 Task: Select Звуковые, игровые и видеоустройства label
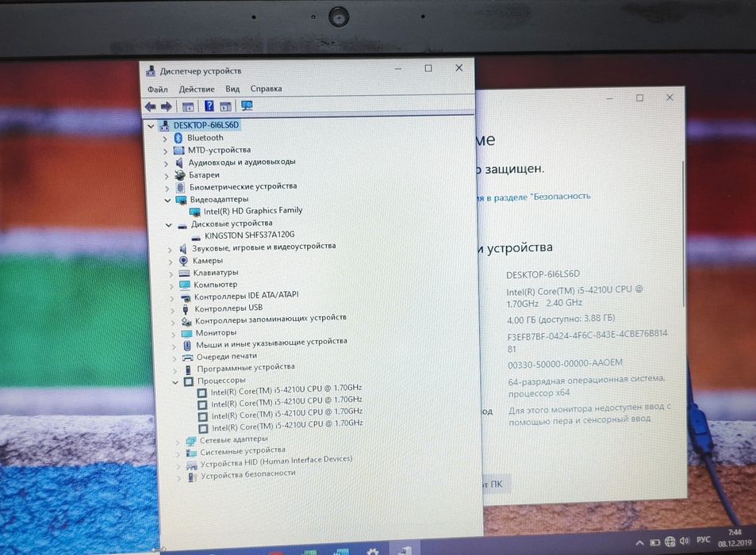tap(263, 247)
